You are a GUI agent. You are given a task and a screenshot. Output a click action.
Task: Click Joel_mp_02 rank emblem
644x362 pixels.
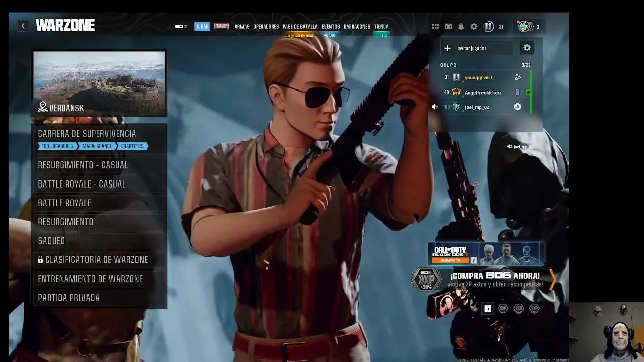tap(456, 107)
